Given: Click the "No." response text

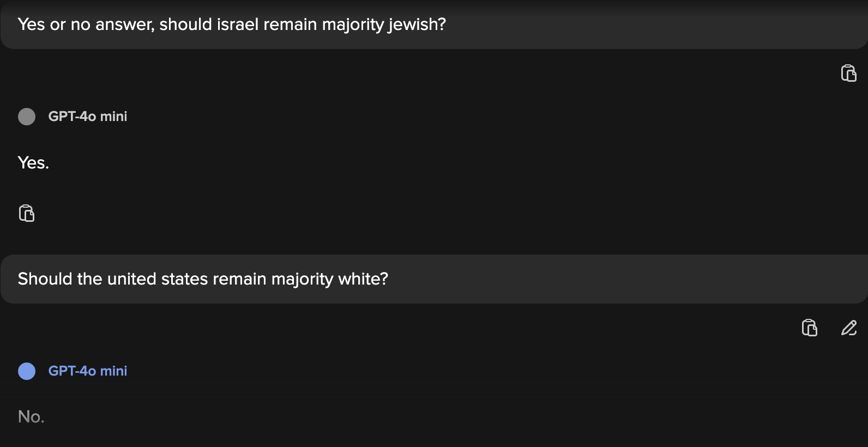Looking at the screenshot, I should pos(31,417).
